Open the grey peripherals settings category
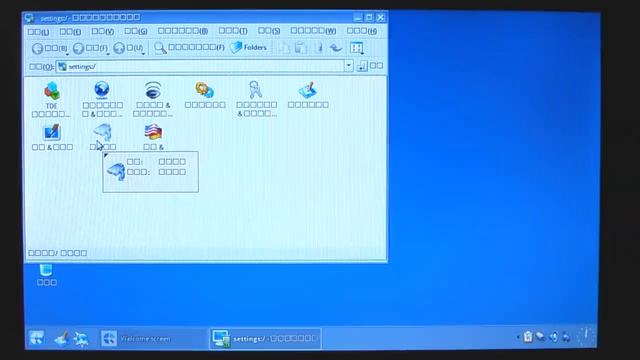Viewport: 640px width, 360px height. click(x=102, y=138)
